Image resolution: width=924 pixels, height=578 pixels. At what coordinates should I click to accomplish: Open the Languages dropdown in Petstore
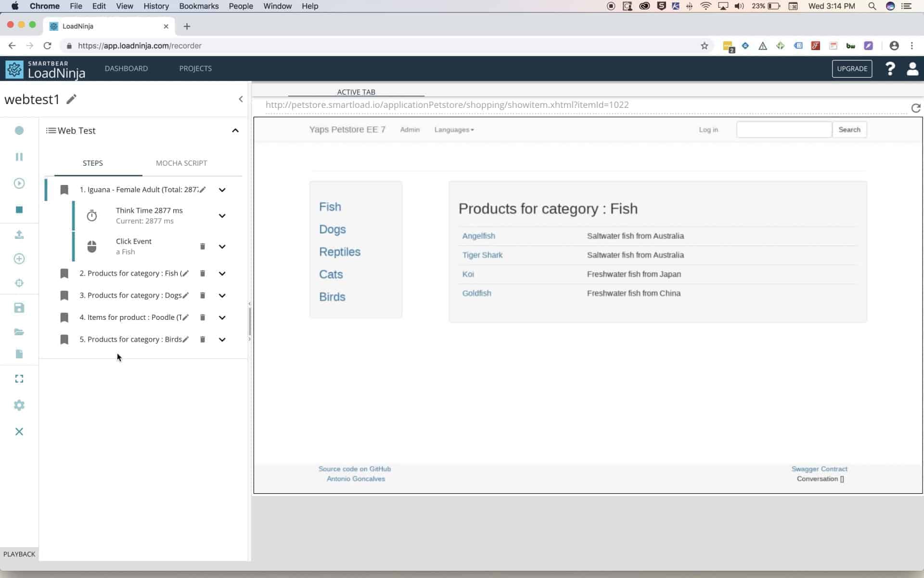tap(454, 130)
